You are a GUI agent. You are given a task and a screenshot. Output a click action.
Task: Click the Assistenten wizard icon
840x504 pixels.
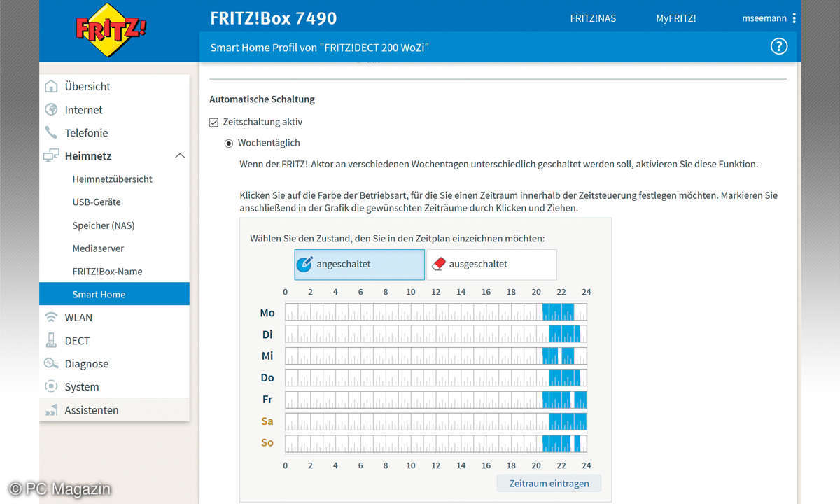[x=51, y=410]
